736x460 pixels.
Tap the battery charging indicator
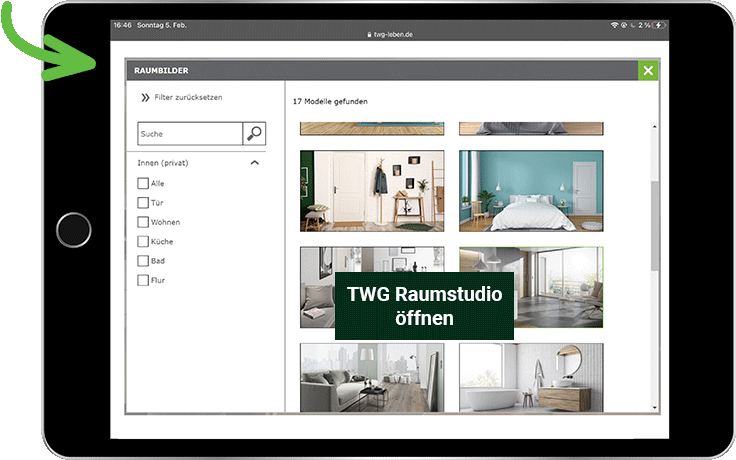click(659, 25)
